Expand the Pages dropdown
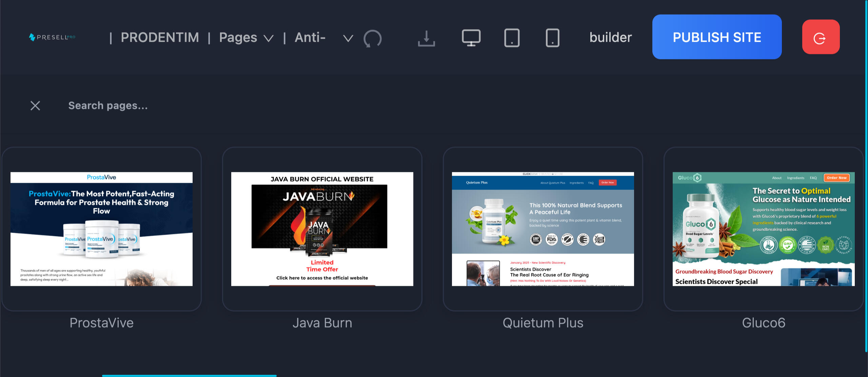 [246, 38]
